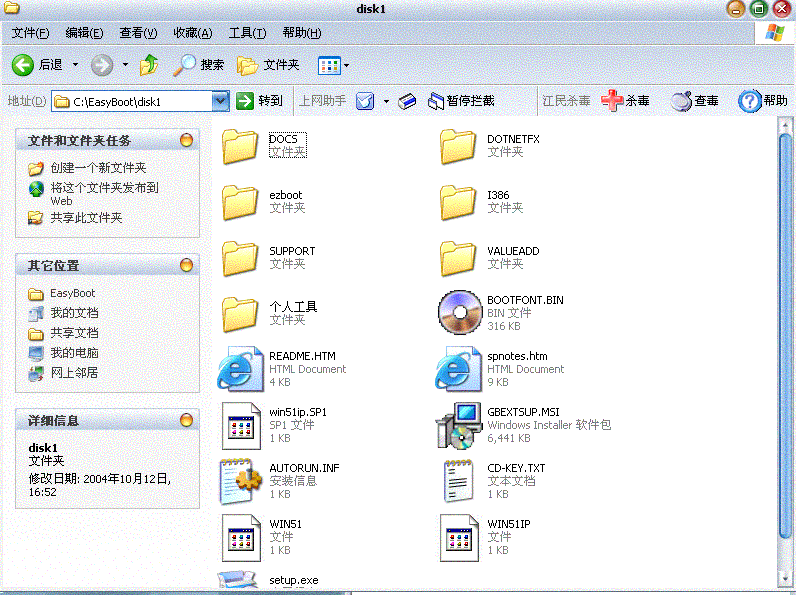This screenshot has height=595, width=796.
Task: Select the spnotes.htm file
Action: coord(500,369)
